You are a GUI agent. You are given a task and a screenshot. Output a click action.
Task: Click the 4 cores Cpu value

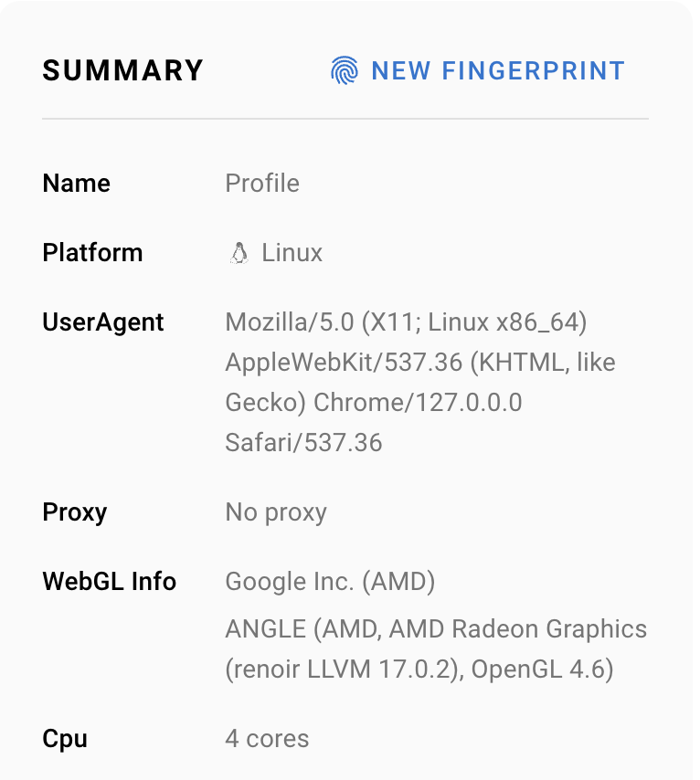(267, 739)
